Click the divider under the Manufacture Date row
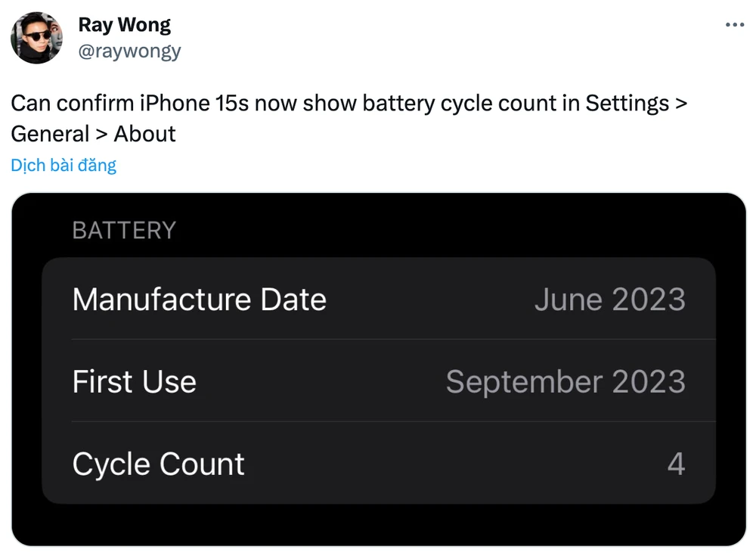Screen dimensions: 756x553 (x=378, y=340)
